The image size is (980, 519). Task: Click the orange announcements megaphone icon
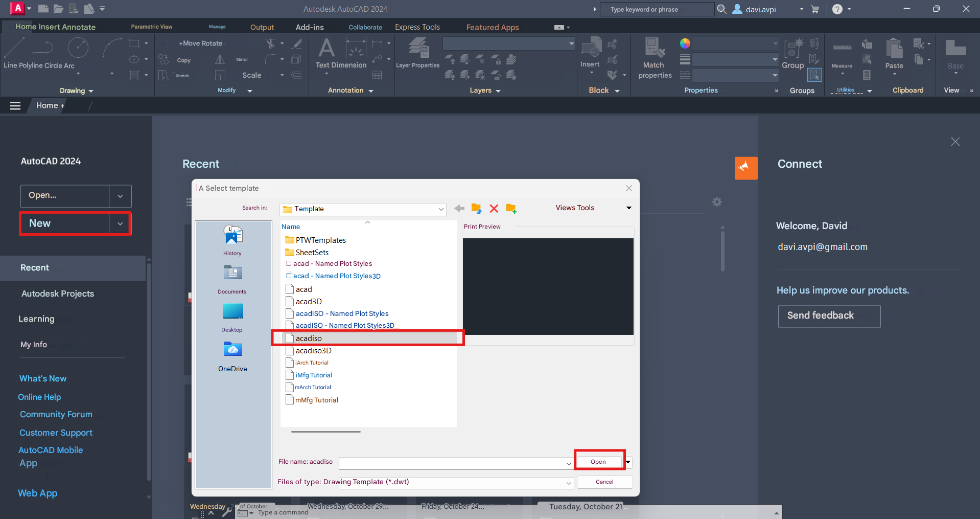[746, 168]
